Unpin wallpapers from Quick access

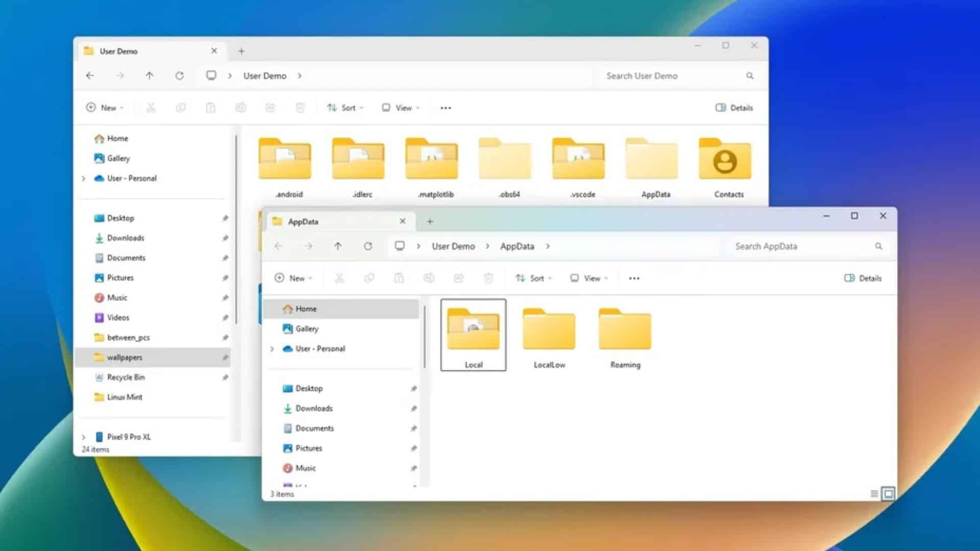point(225,358)
